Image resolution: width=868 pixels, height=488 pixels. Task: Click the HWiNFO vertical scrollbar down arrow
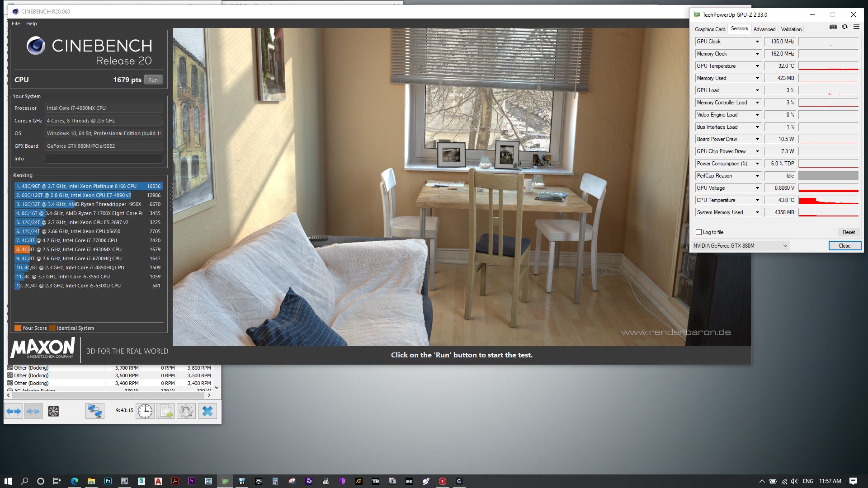217,387
